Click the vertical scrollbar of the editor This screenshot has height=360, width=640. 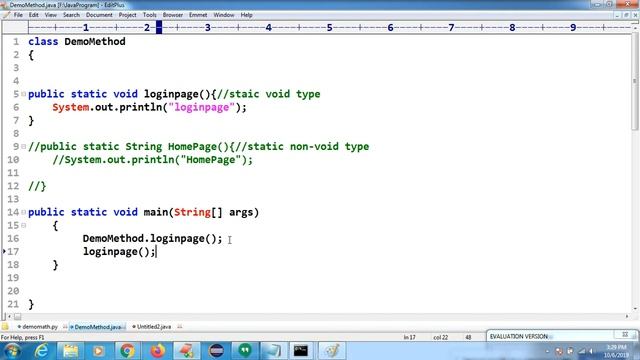635,82
